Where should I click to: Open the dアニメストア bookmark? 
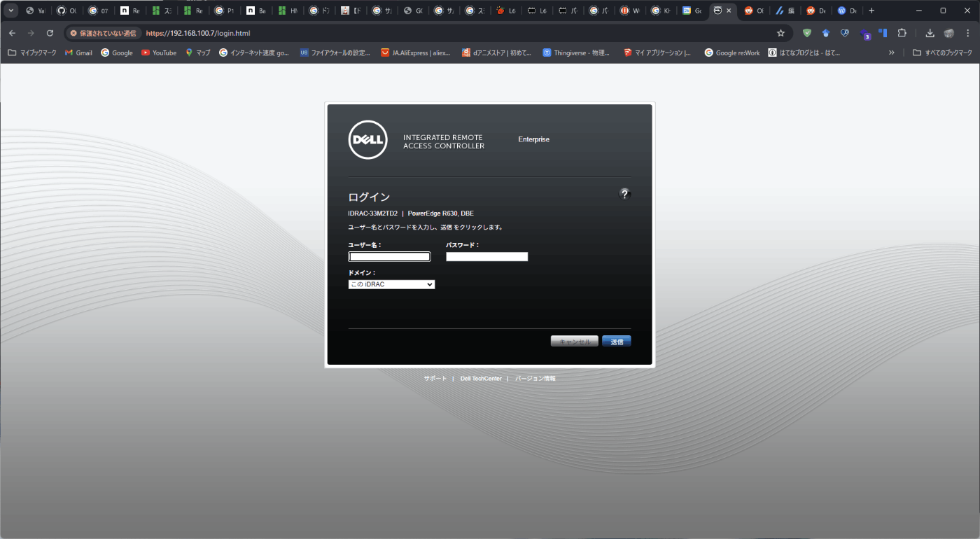[x=496, y=52]
